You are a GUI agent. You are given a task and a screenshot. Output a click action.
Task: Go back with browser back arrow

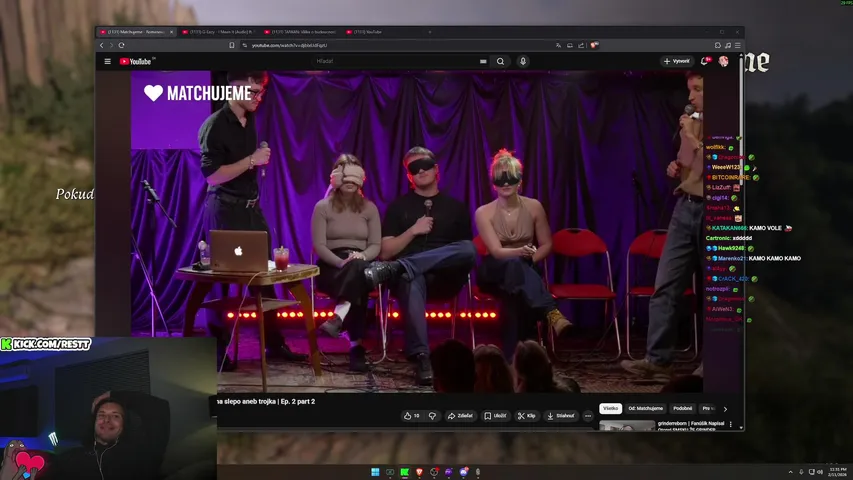point(102,46)
